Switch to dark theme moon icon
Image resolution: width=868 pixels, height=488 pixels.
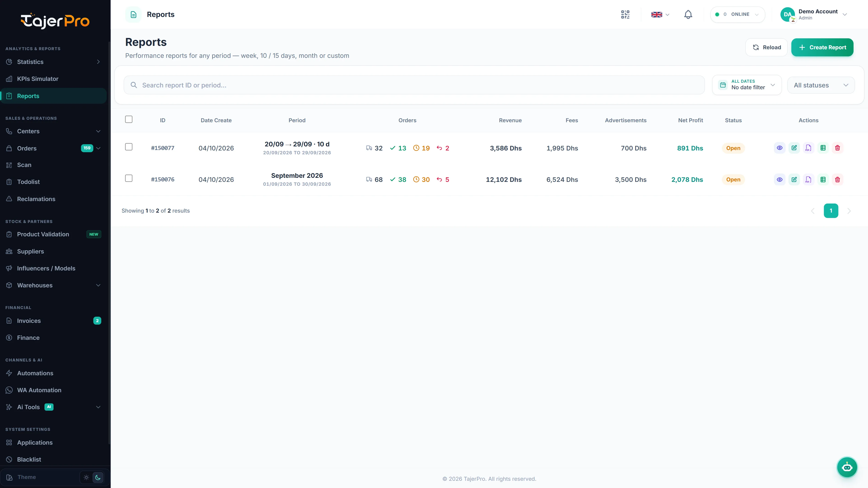98,477
